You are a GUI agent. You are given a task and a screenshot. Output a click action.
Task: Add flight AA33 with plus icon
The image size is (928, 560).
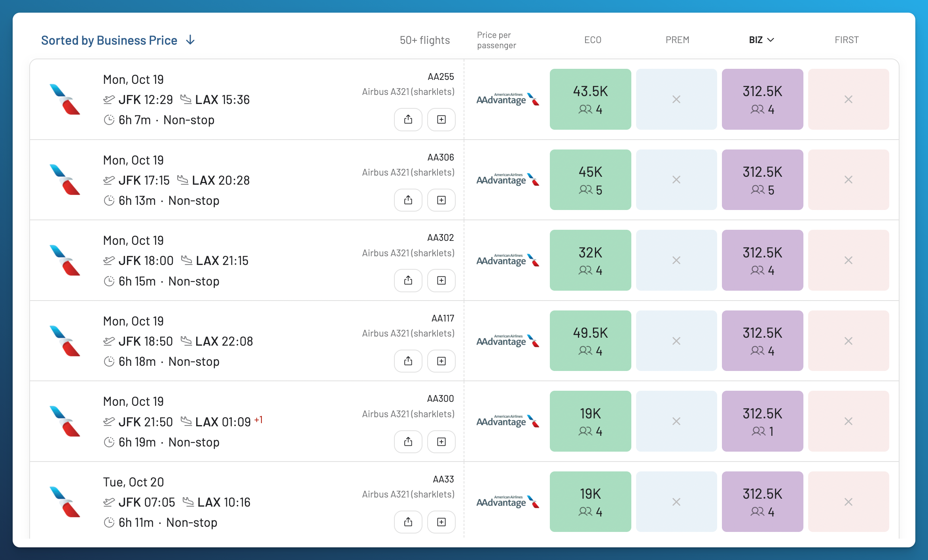pyautogui.click(x=441, y=522)
